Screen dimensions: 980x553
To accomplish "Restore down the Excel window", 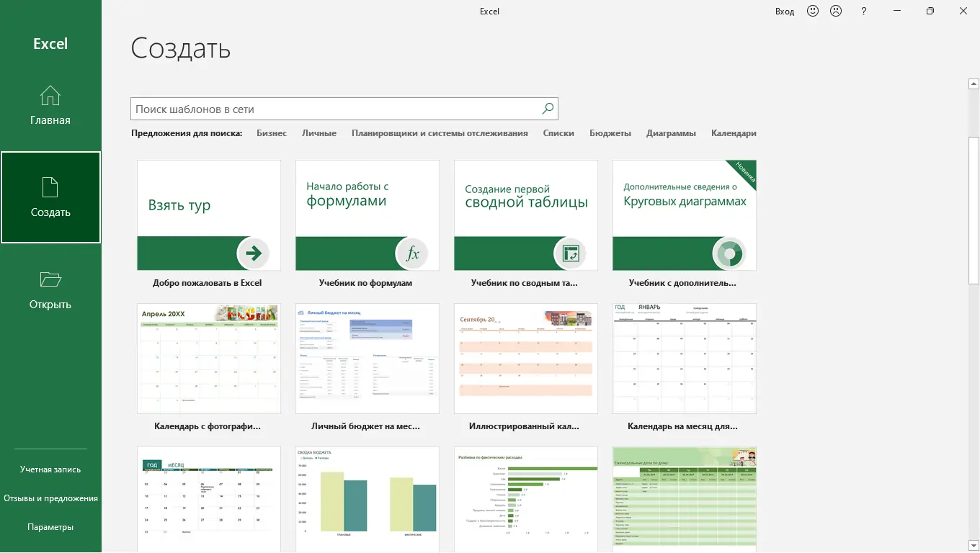I will click(x=930, y=11).
